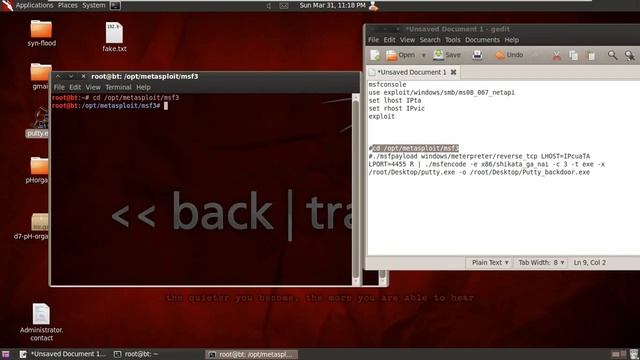Viewport: 640px width, 360px height.
Task: Click the msfconsole line in gedit
Action: point(387,84)
